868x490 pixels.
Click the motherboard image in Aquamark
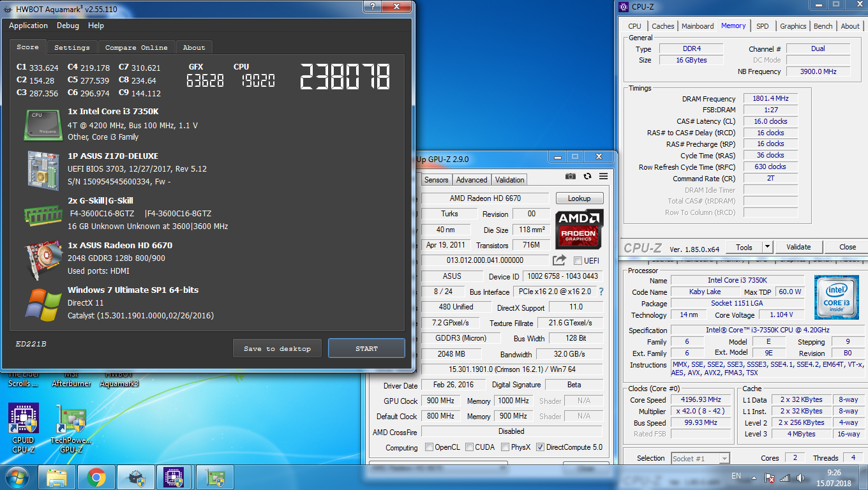coord(42,169)
